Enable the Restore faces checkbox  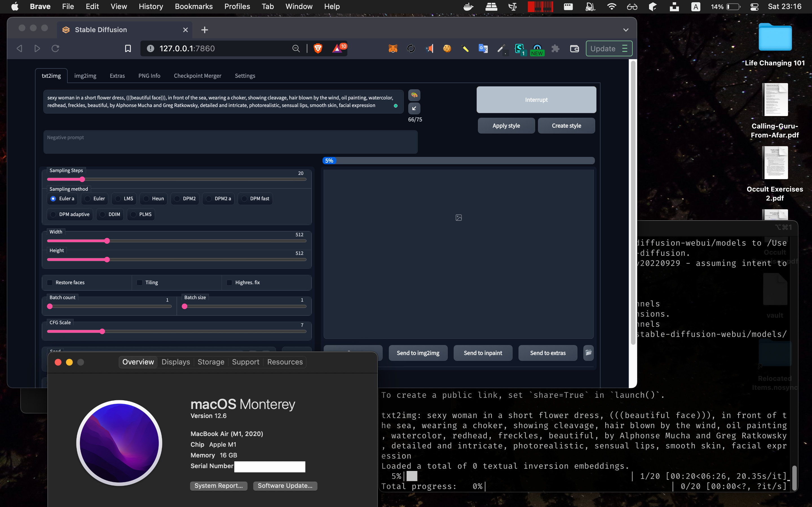(x=50, y=282)
